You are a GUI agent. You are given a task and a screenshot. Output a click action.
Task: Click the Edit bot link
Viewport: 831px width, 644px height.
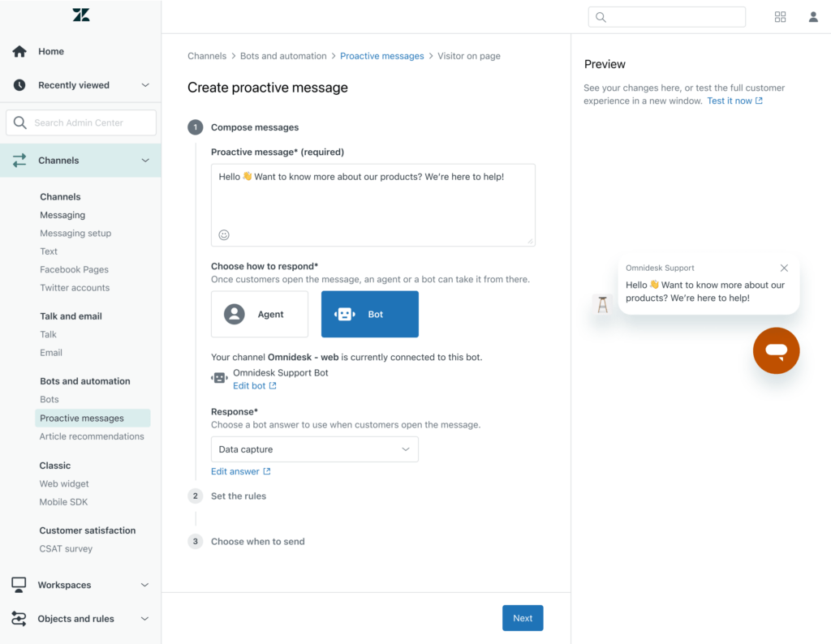249,386
